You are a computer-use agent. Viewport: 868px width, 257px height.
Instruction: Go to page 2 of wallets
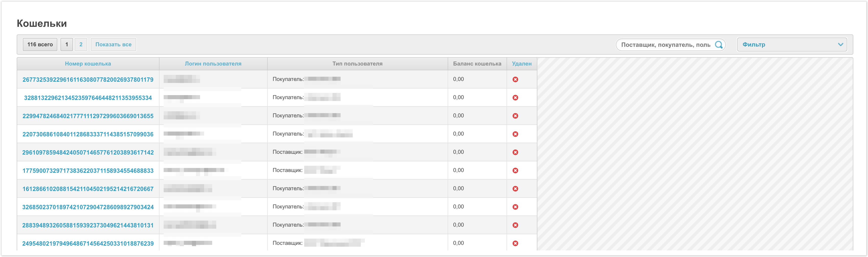[x=81, y=45]
